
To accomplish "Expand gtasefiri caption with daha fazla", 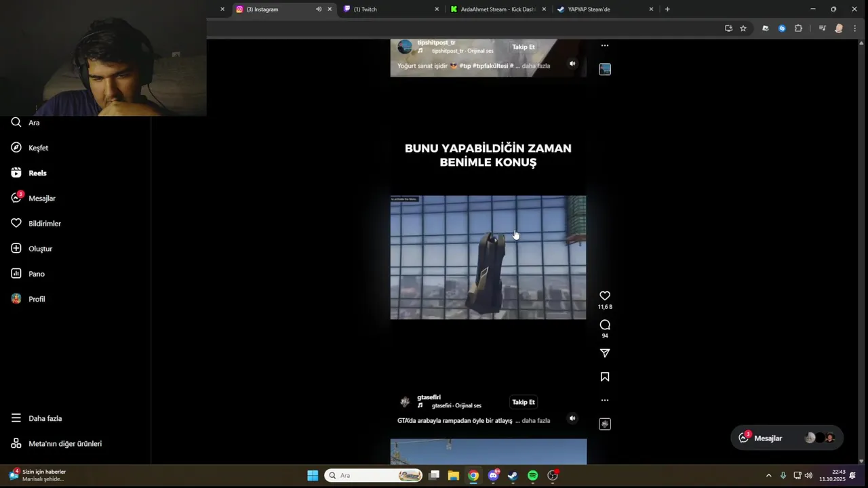I will (536, 421).
